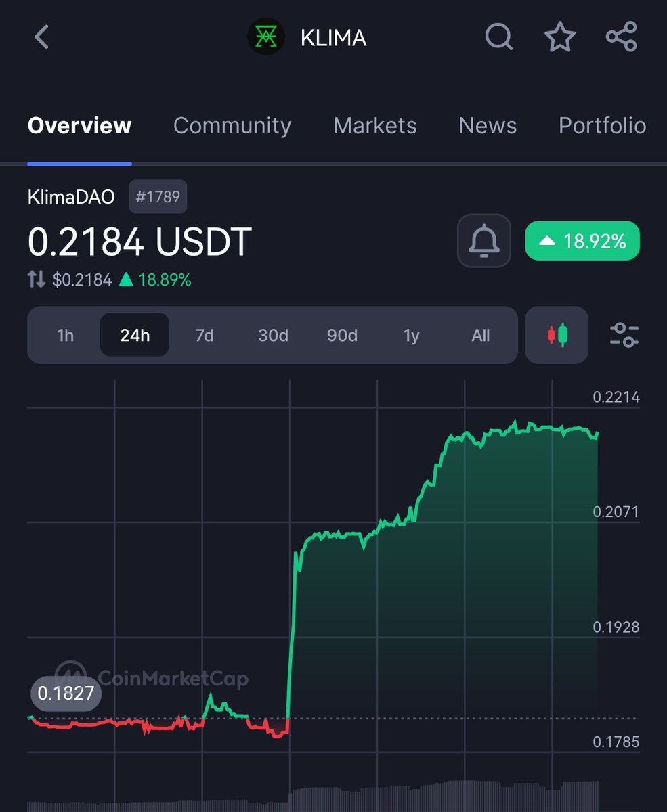Tap the 0.1785 axis value
667x812 pixels.
coord(616,742)
